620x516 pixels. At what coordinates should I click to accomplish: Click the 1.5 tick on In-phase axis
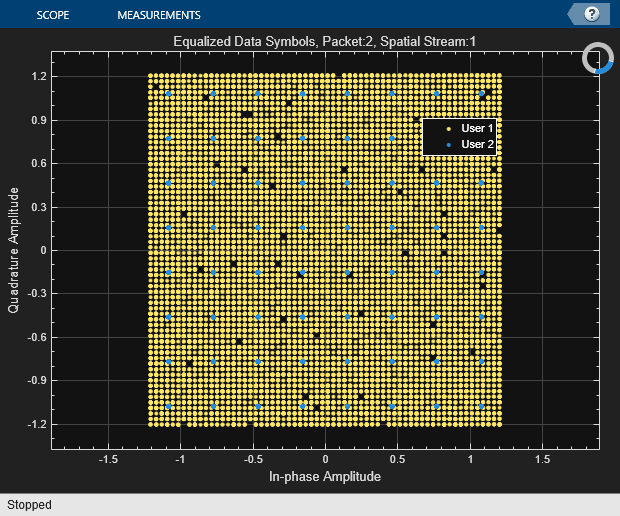[x=543, y=459]
